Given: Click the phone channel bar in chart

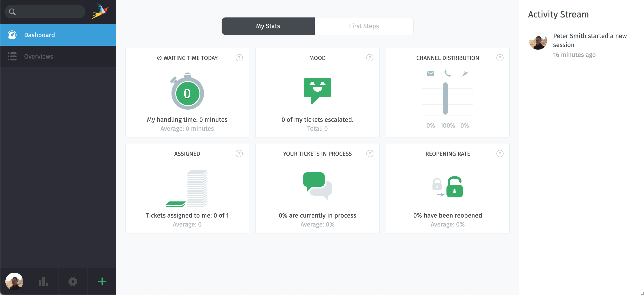Looking at the screenshot, I should coord(445,98).
